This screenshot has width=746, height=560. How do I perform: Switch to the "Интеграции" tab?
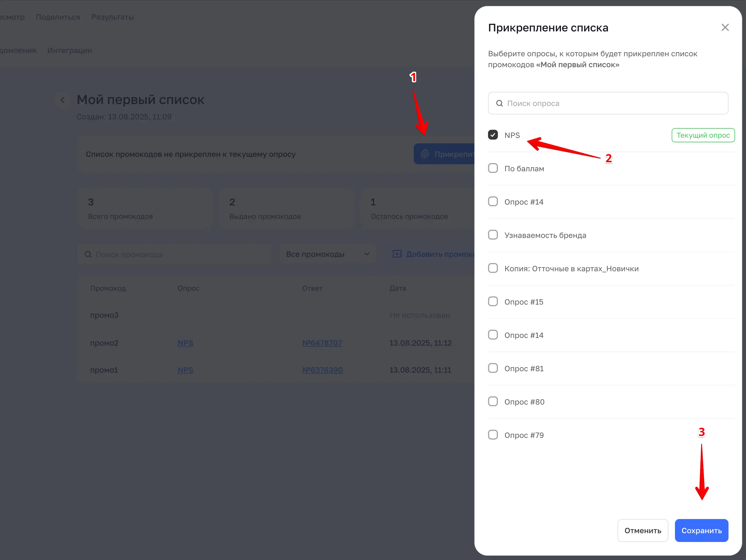coord(70,51)
